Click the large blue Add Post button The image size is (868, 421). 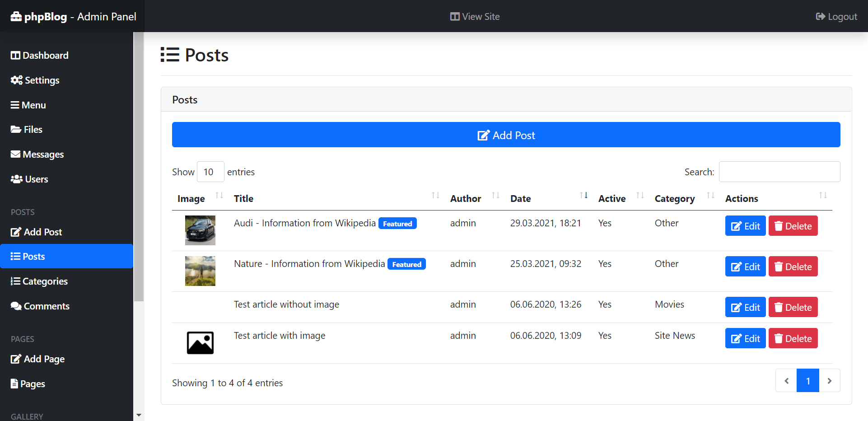coord(506,135)
